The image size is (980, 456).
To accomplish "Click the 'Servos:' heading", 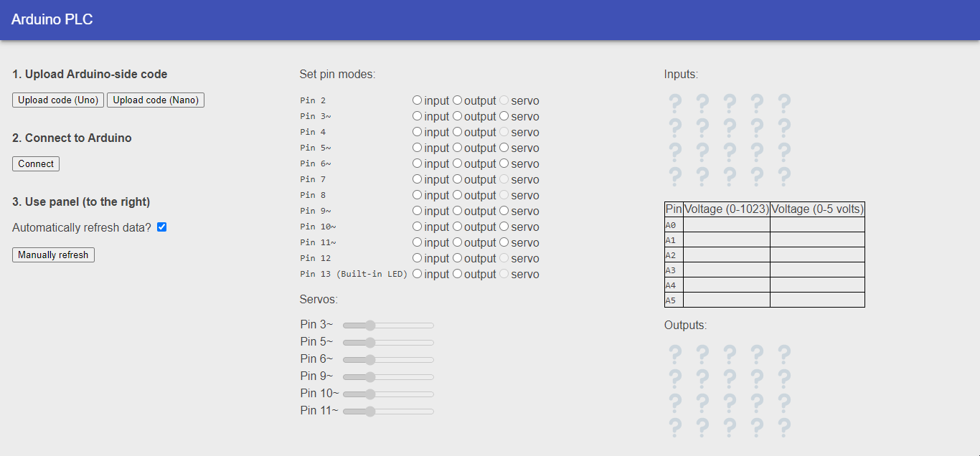I will tap(319, 299).
